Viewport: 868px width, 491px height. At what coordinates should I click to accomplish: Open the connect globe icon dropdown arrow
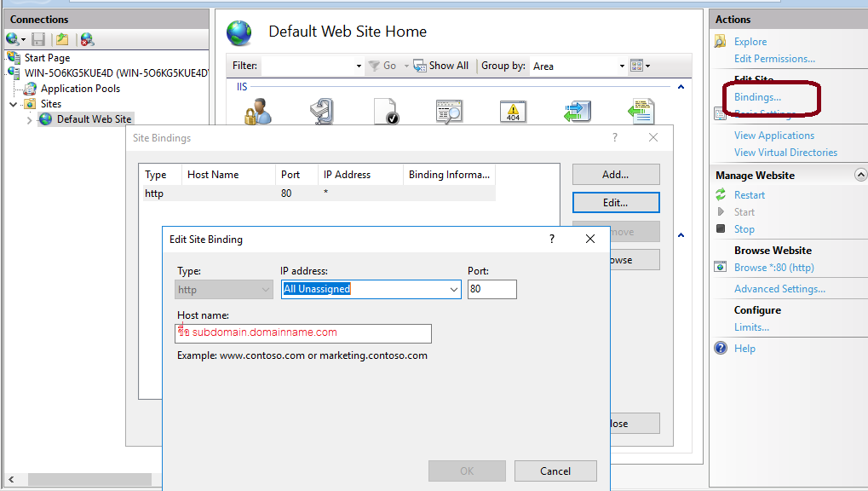pyautogui.click(x=23, y=40)
